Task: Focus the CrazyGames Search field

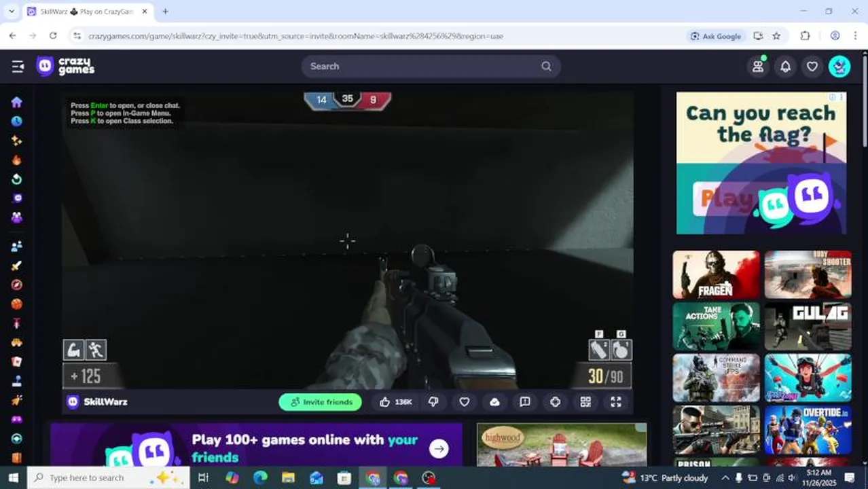Action: click(x=431, y=66)
